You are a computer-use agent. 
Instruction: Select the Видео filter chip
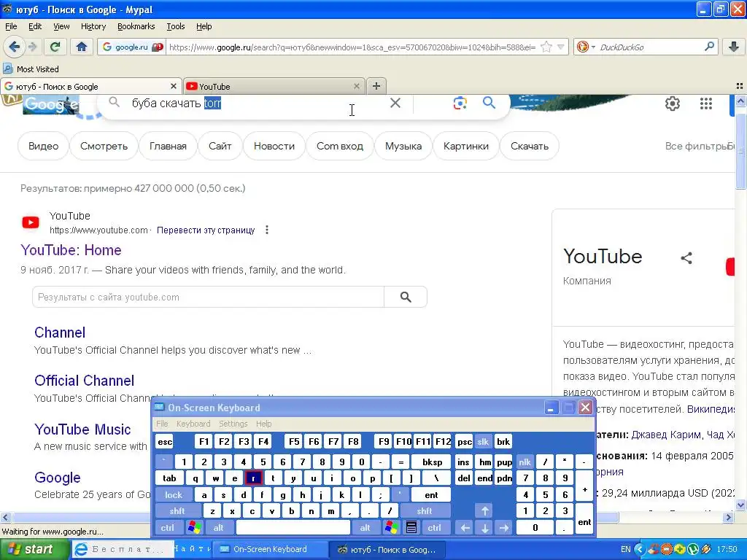43,146
